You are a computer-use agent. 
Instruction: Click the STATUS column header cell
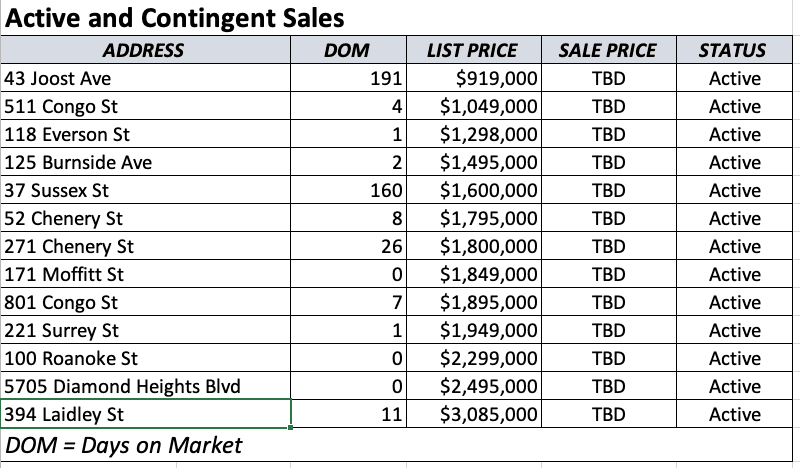[x=734, y=50]
